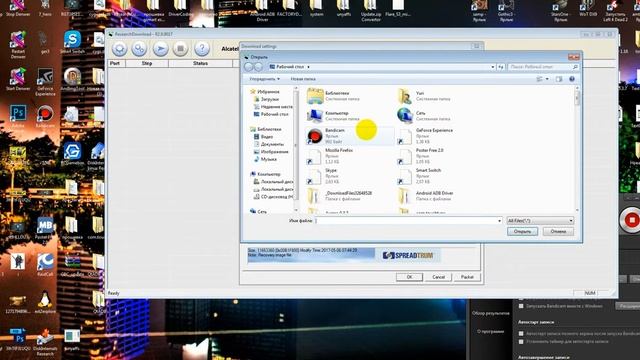Click Packet button in Download settings dialog

[x=467, y=277]
